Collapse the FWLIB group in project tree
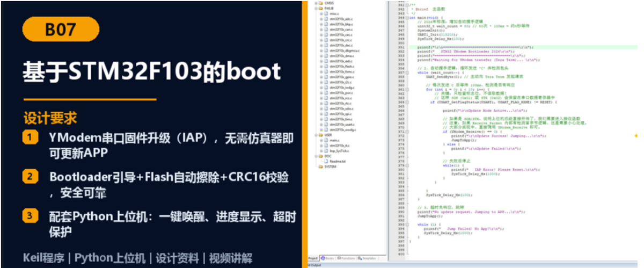The width and height of the screenshot is (644, 268). coord(317,8)
